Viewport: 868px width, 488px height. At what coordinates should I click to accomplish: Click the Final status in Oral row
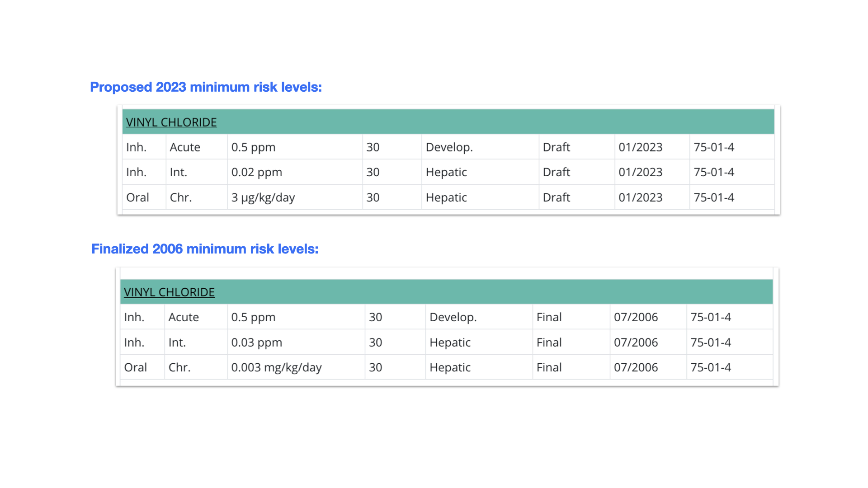[549, 367]
